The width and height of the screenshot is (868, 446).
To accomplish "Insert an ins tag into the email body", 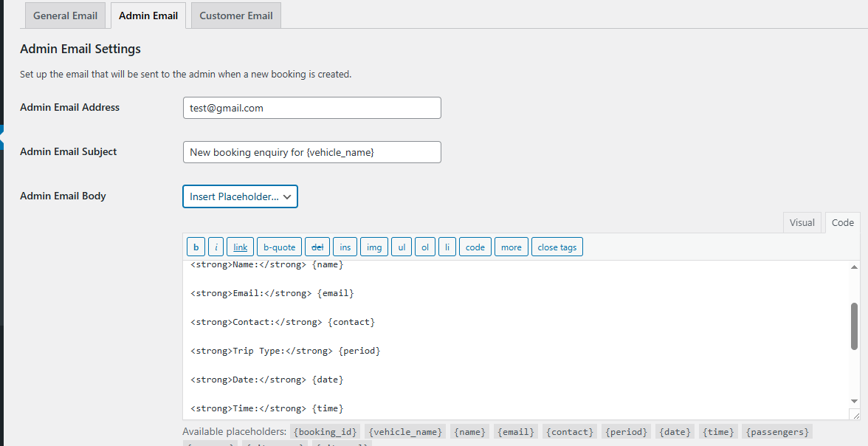I will 345,246.
